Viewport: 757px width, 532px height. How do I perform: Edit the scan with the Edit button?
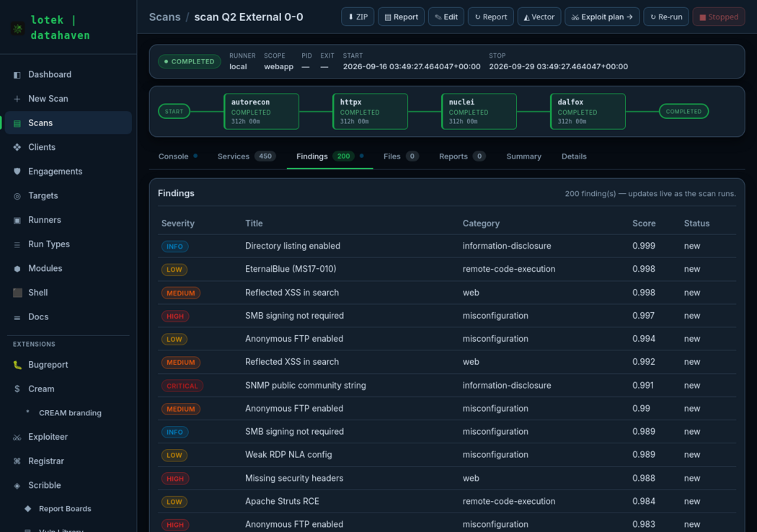coord(446,17)
